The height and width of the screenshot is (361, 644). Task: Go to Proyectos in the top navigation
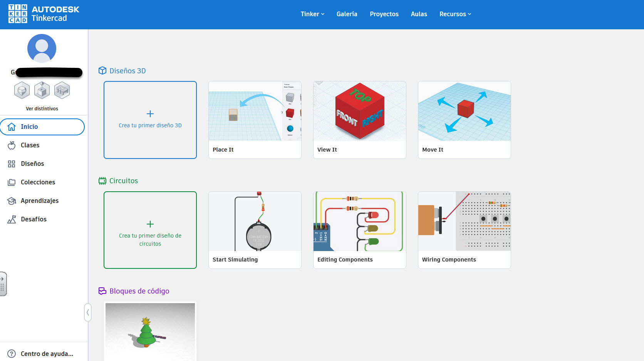(384, 14)
